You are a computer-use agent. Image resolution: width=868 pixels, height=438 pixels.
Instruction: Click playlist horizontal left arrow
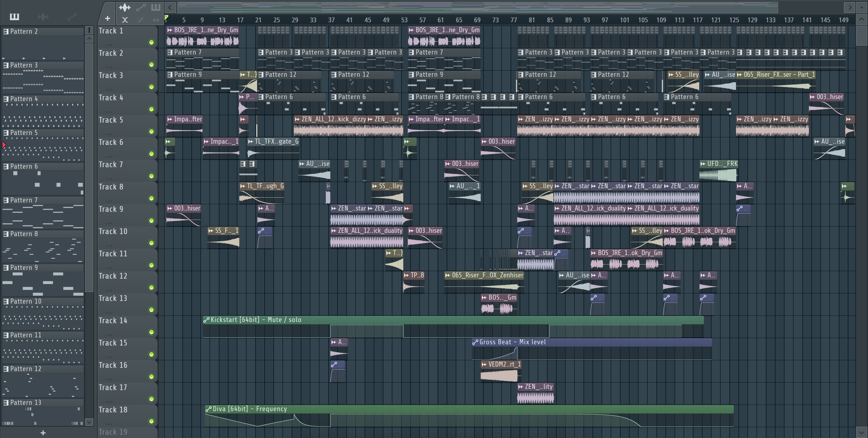[170, 7]
